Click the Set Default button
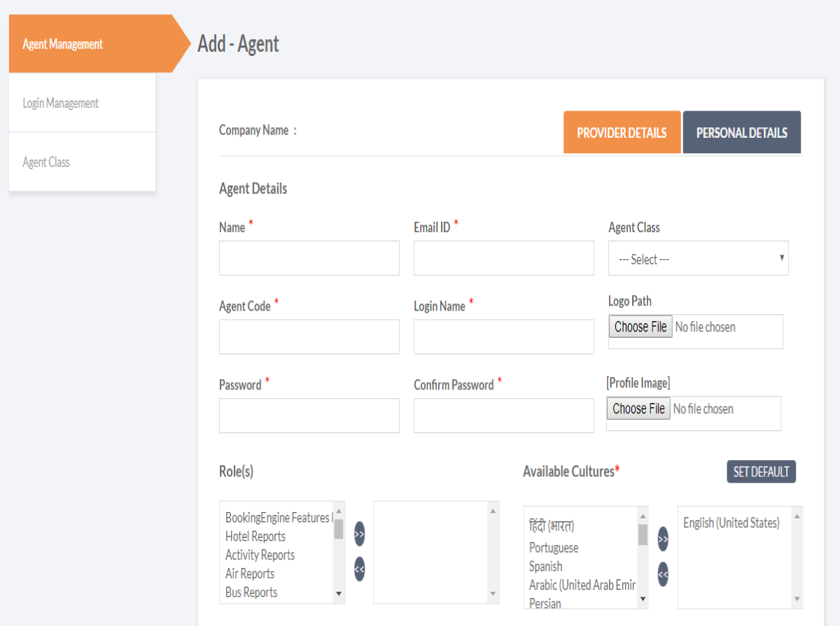Image resolution: width=840 pixels, height=626 pixels. click(x=761, y=471)
